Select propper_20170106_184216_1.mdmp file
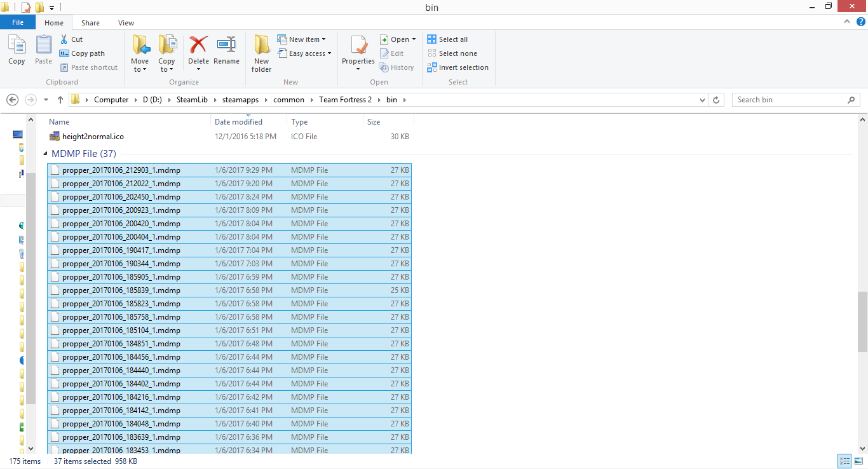The image size is (868, 469). click(229, 397)
